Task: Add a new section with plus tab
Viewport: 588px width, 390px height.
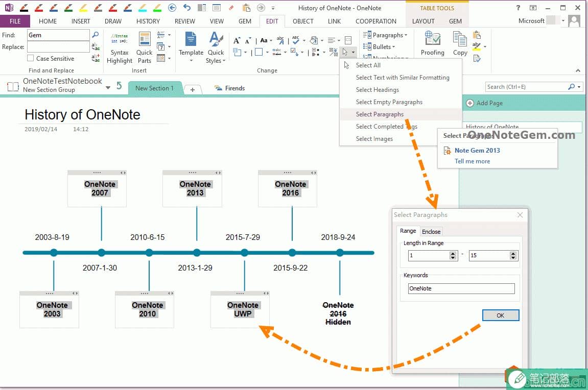Action: coord(193,89)
